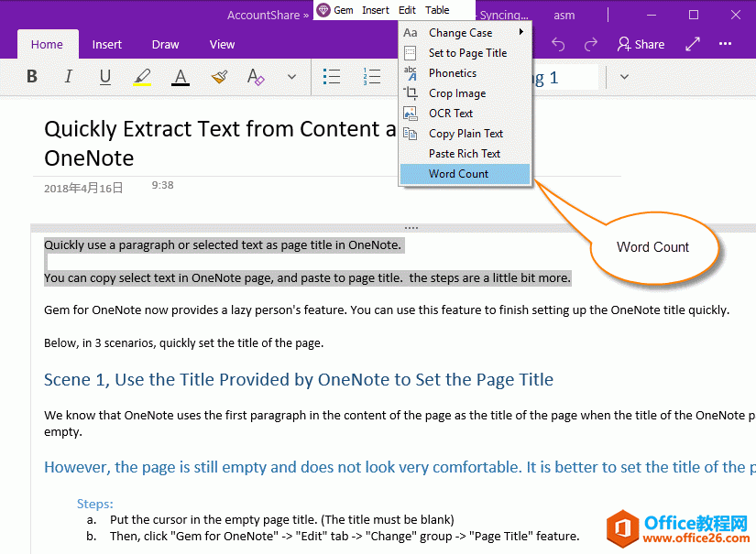This screenshot has height=554, width=756.
Task: Expand the heading styles dropdown
Action: coord(624,77)
